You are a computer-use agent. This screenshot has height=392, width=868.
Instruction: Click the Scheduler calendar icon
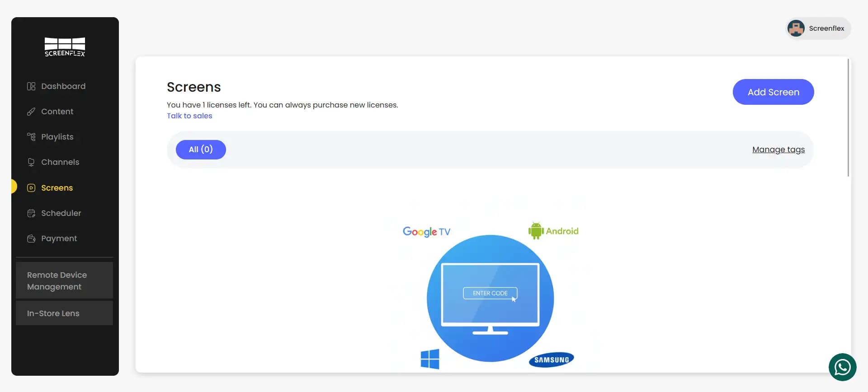pyautogui.click(x=31, y=213)
